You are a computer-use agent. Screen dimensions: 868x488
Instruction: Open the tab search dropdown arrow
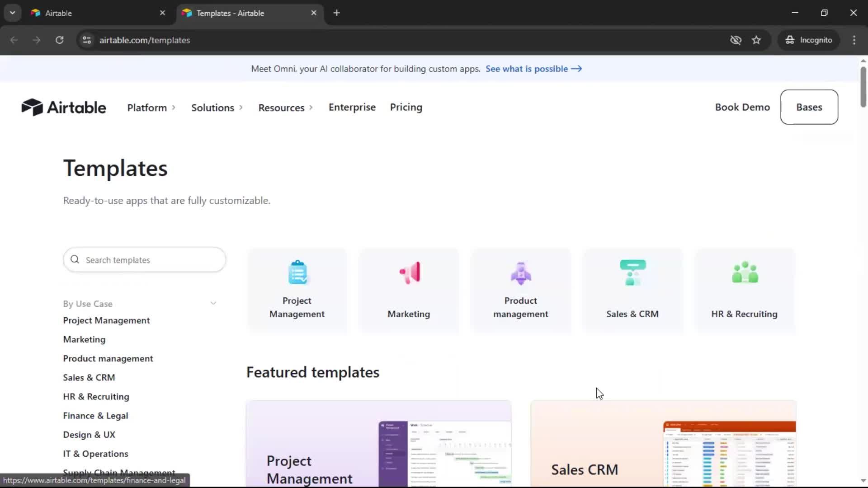13,13
